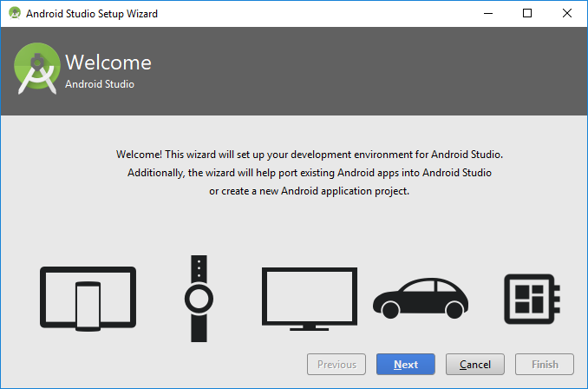Click the Android Studio logo in header
Image resolution: width=588 pixels, height=389 pixels.
tap(36, 69)
